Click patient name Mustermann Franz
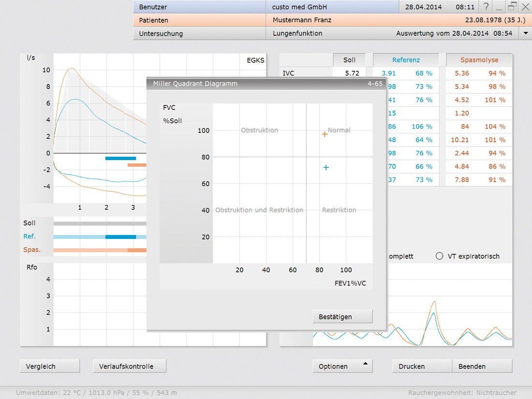The height and width of the screenshot is (399, 532). click(302, 20)
